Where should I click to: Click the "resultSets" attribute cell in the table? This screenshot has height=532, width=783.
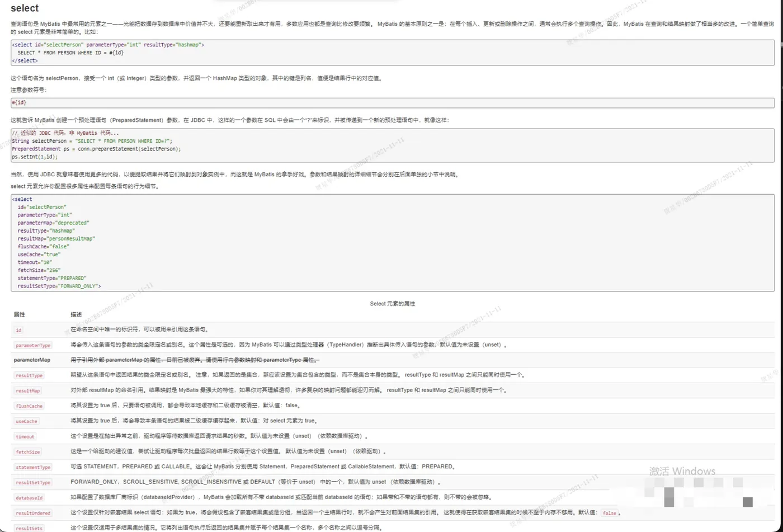29,528
